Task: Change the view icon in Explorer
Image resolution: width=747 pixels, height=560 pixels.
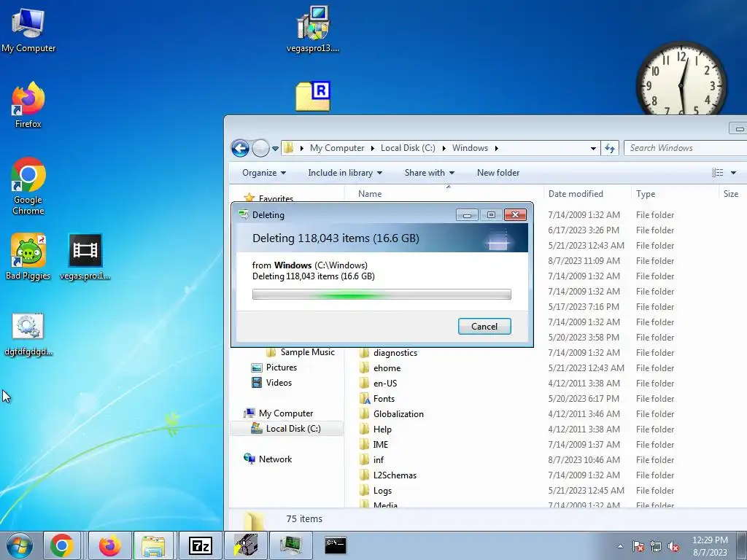Action: [x=718, y=173]
